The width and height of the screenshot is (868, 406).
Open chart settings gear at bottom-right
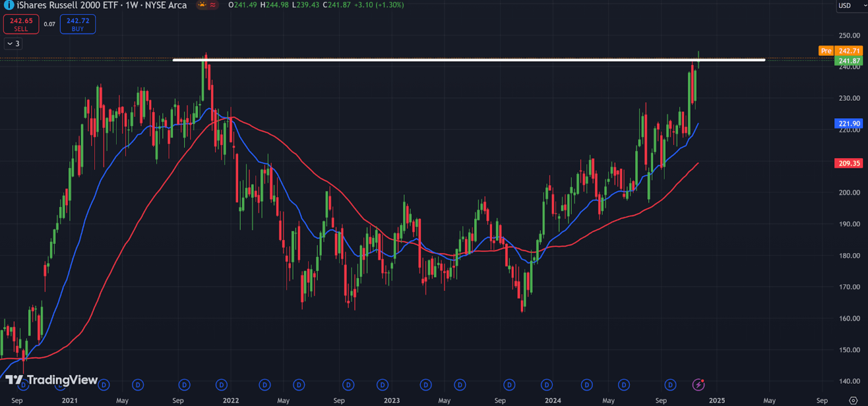[x=853, y=400]
